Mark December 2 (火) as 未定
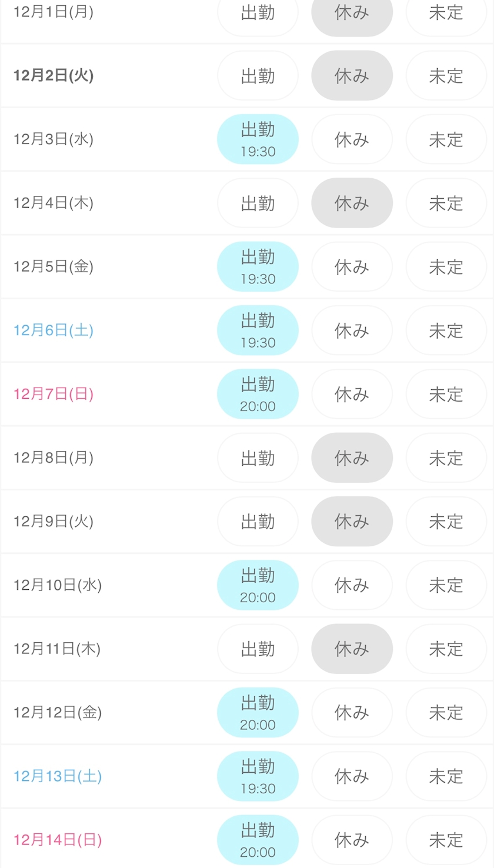 point(446,76)
